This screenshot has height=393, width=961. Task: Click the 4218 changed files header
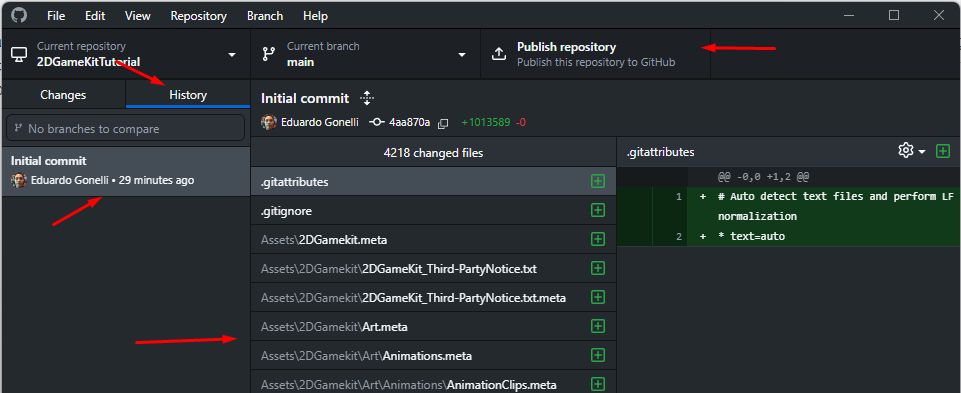(433, 153)
